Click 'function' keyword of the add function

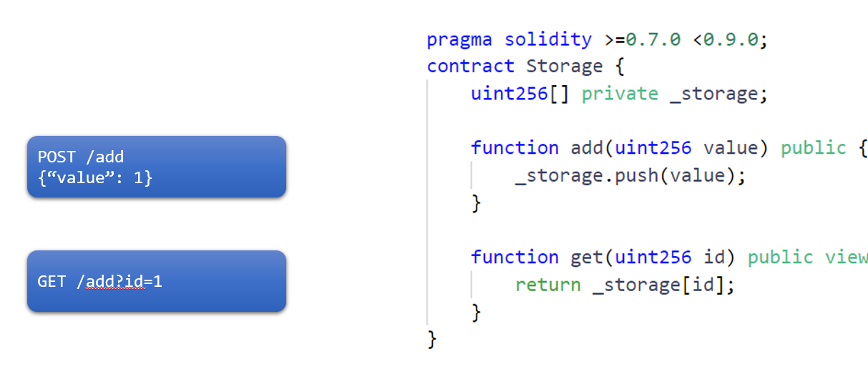[x=515, y=148]
